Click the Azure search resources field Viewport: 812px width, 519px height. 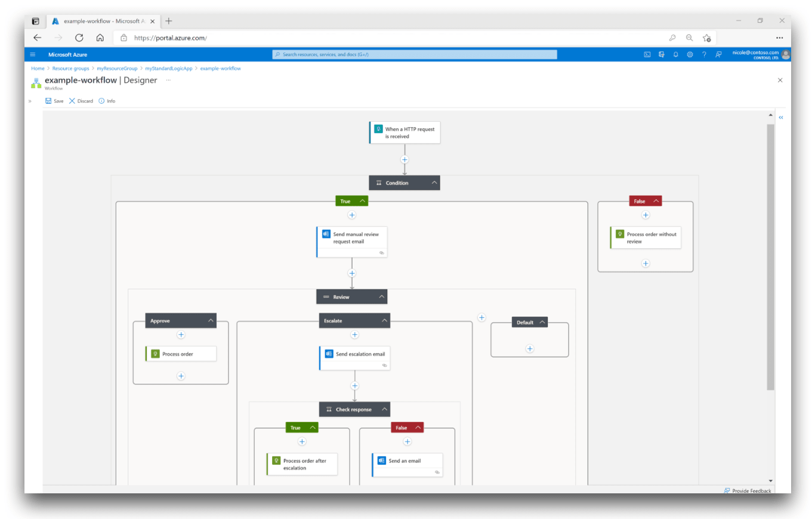click(415, 54)
